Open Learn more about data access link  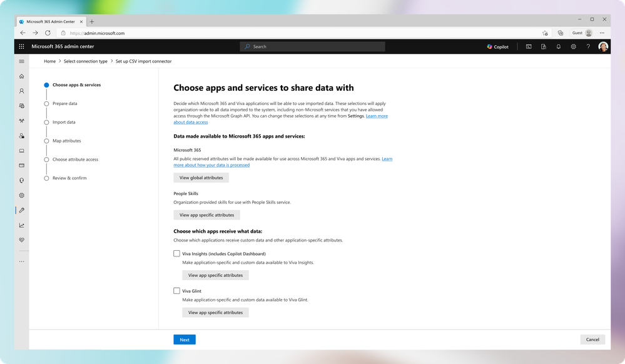[x=377, y=116]
